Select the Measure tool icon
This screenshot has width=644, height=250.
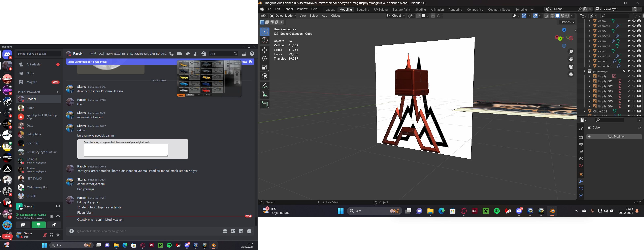coord(264,95)
